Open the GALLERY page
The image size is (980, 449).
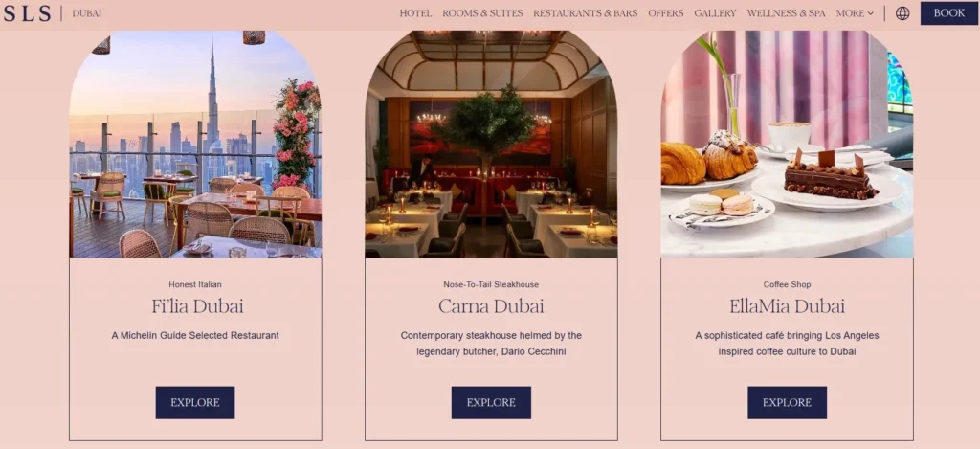click(x=715, y=13)
